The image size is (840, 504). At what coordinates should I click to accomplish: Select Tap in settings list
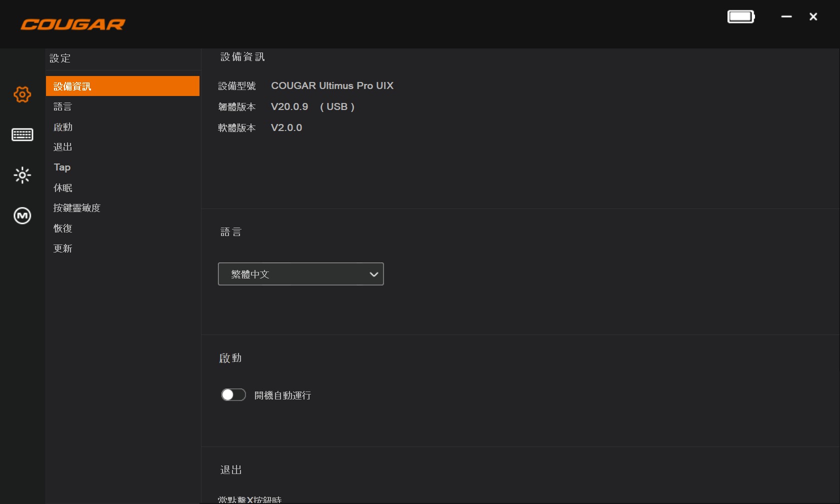pos(62,167)
